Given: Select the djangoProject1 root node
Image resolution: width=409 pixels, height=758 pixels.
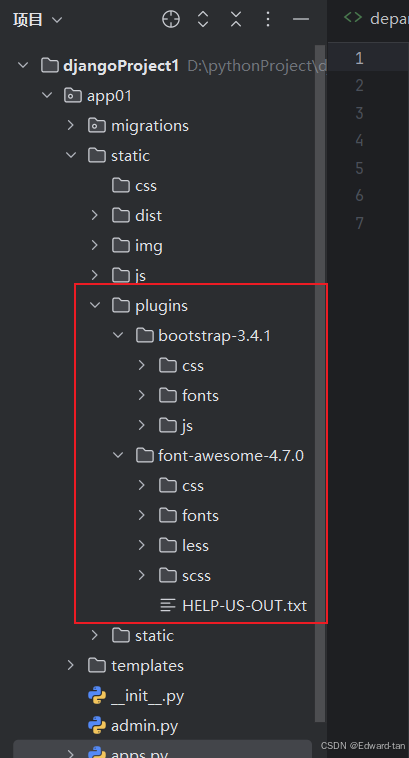Looking at the screenshot, I should 121,65.
